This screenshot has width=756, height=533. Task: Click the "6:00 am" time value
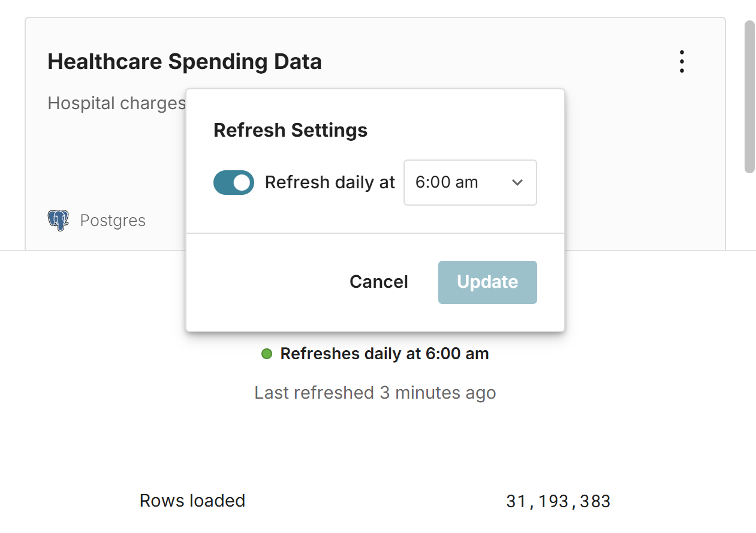coord(447,182)
